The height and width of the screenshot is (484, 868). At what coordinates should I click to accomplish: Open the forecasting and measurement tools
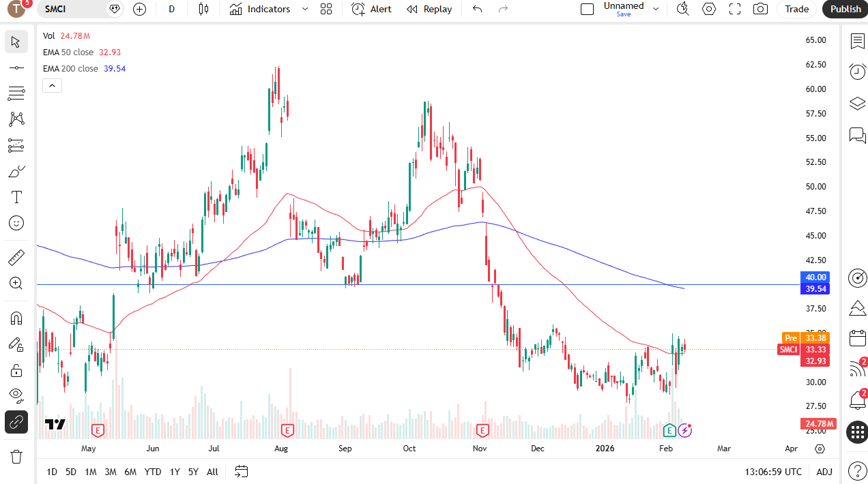click(16, 145)
